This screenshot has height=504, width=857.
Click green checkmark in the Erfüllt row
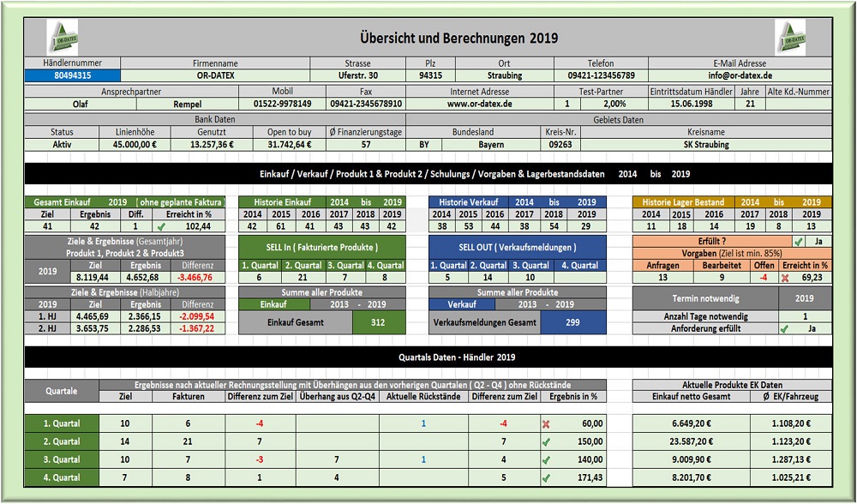[x=798, y=242]
